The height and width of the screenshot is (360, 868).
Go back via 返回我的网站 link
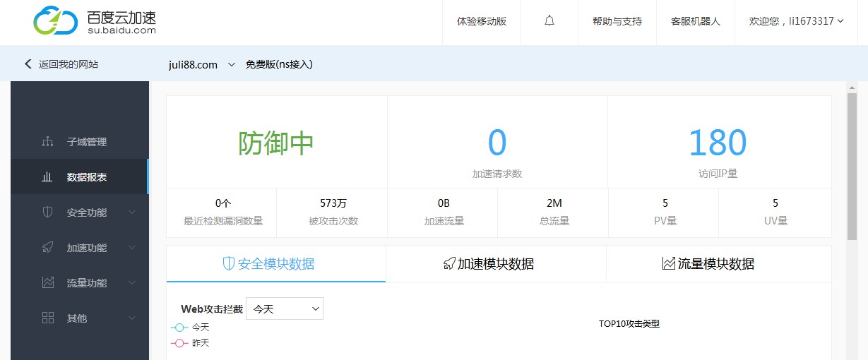[61, 64]
